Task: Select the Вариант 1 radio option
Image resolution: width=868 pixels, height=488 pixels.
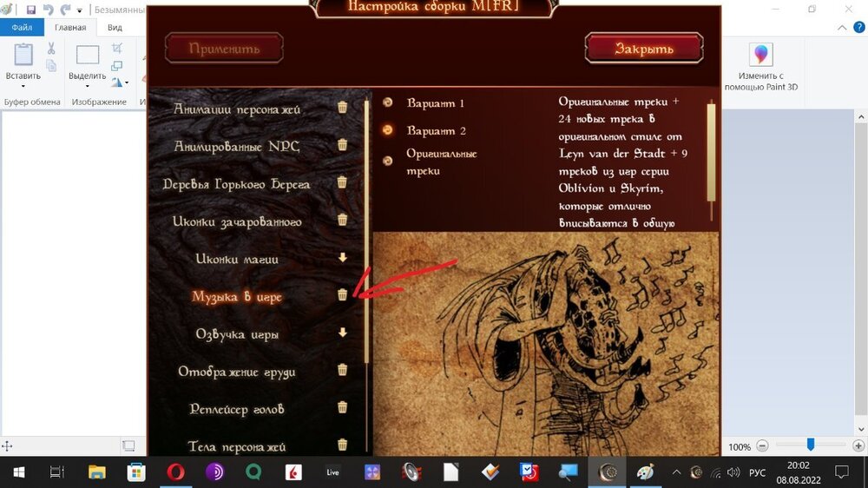Action: pyautogui.click(x=388, y=102)
